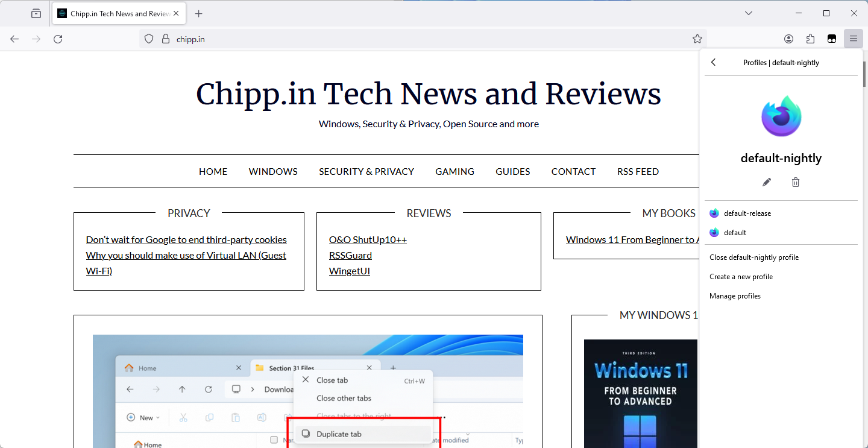Click the Windows 11 book cover thumbnail
Viewport: 868px width, 448px height.
(x=640, y=393)
